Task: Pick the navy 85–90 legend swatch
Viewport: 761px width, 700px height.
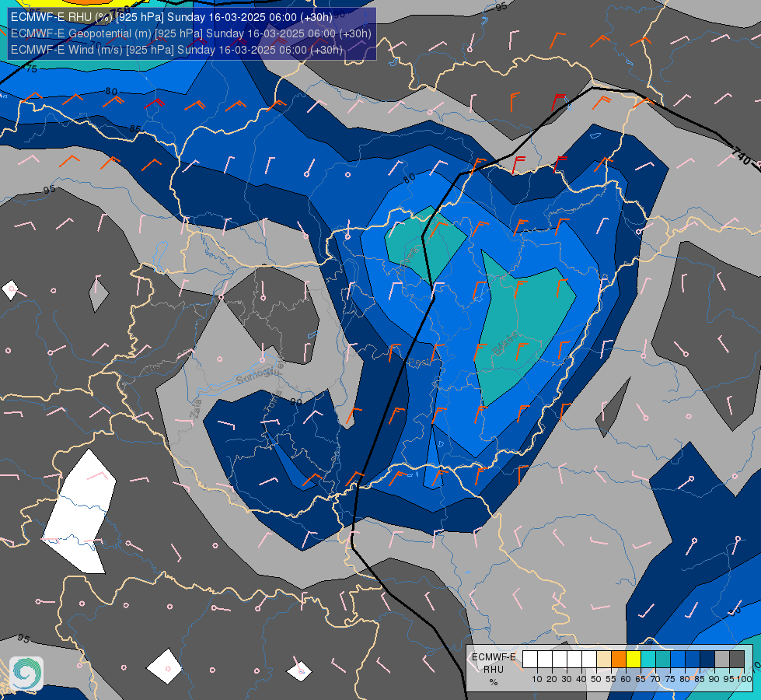Action: (x=707, y=660)
